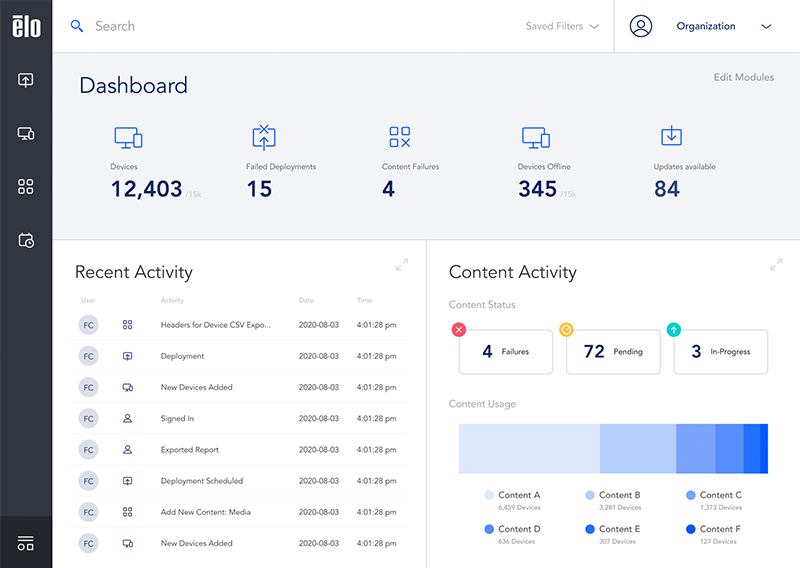
Task: Expand the Recent Activity panel
Action: [402, 265]
